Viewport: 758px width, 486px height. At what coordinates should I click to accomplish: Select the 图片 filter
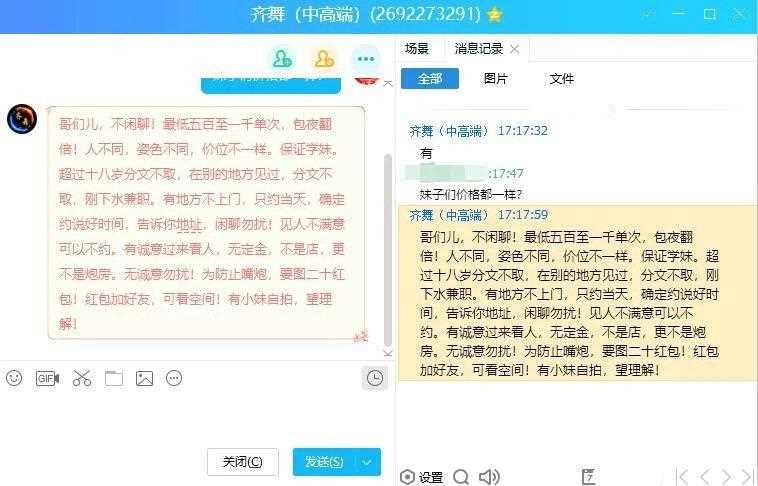pyautogui.click(x=496, y=78)
